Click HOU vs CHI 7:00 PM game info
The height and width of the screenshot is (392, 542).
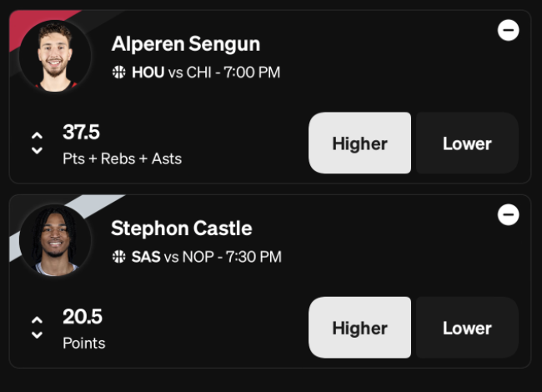(206, 73)
